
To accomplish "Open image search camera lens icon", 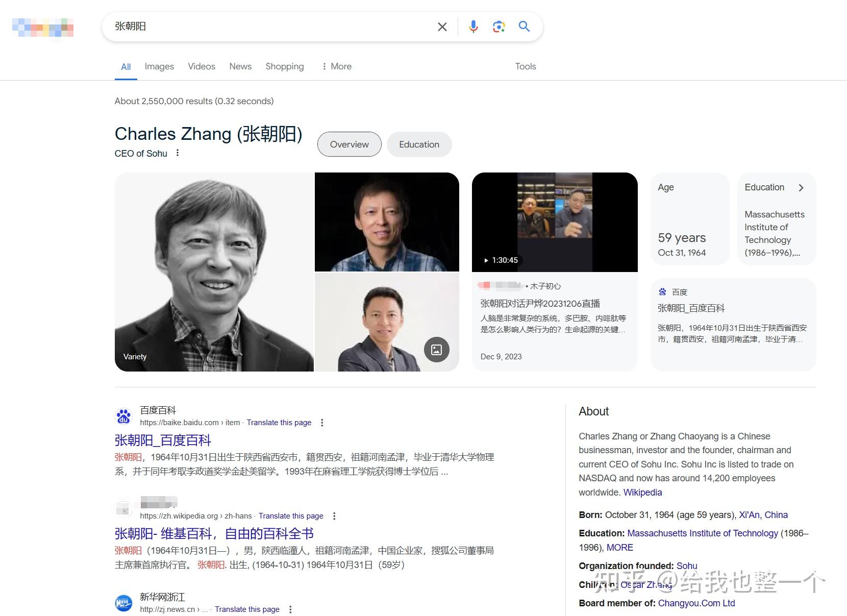I will pyautogui.click(x=499, y=27).
